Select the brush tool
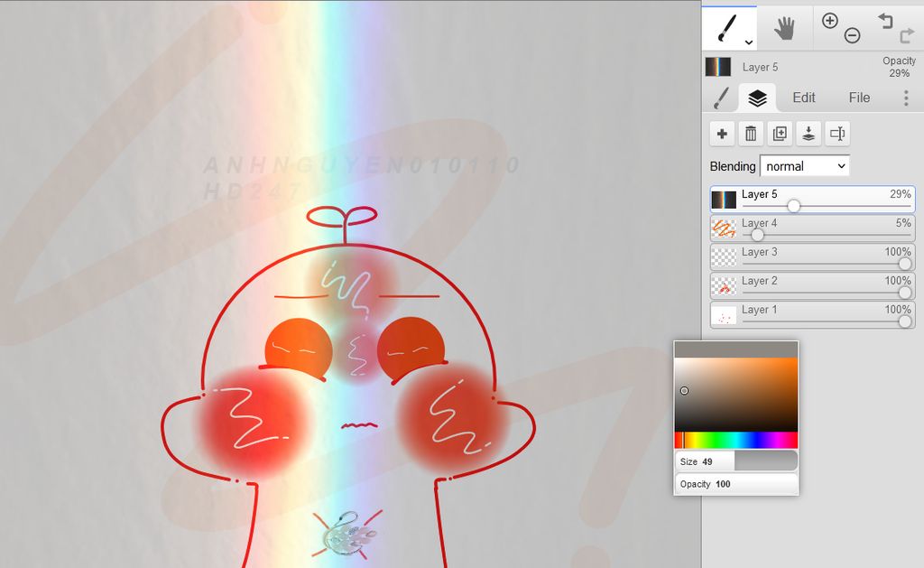 726,27
